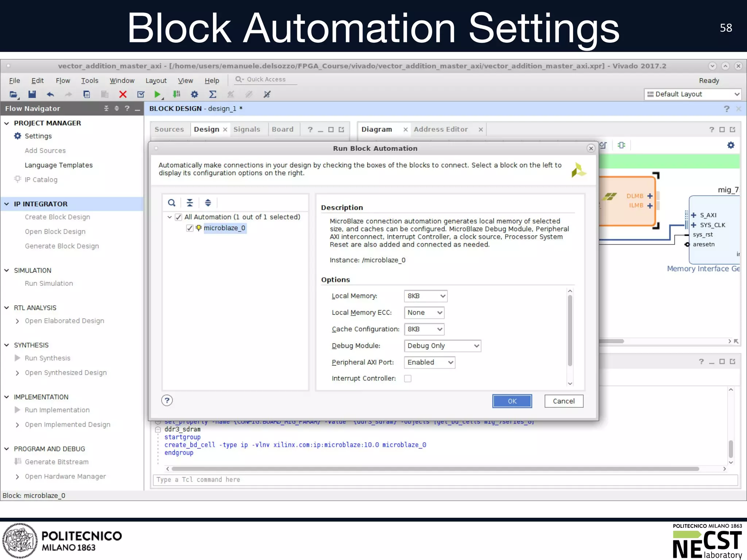This screenshot has width=747, height=560.
Task: Open the Peripheral AXI Port dropdown
Action: 430,362
